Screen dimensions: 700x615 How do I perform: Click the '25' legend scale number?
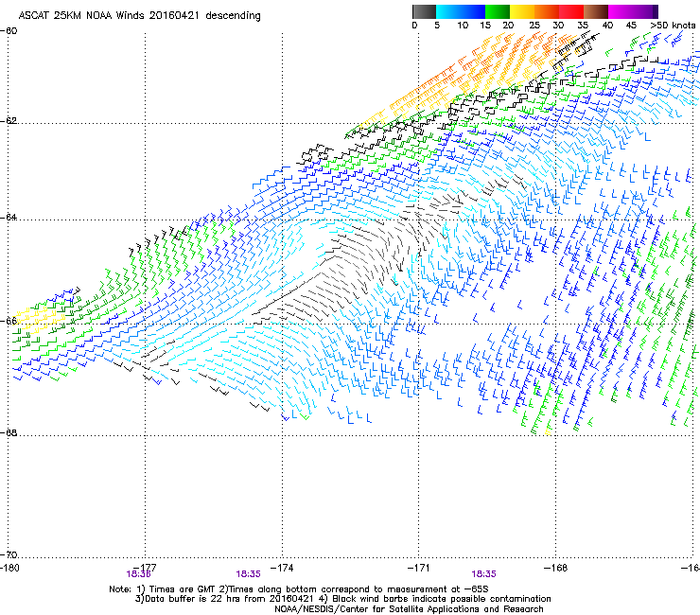point(534,26)
